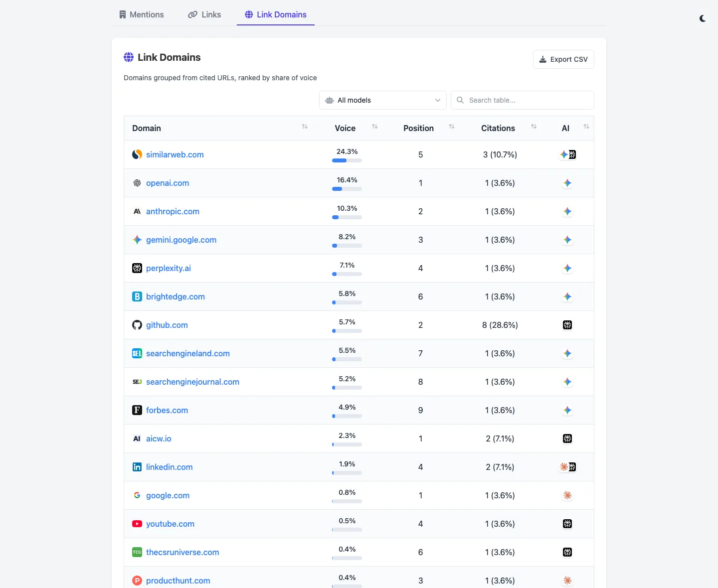
Task: Open searchenginejournal.com domain link
Action: tap(192, 382)
